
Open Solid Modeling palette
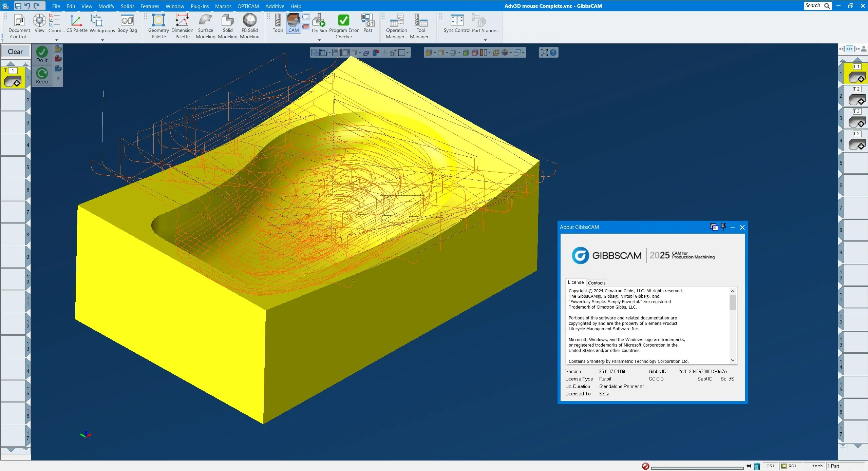coord(228,26)
